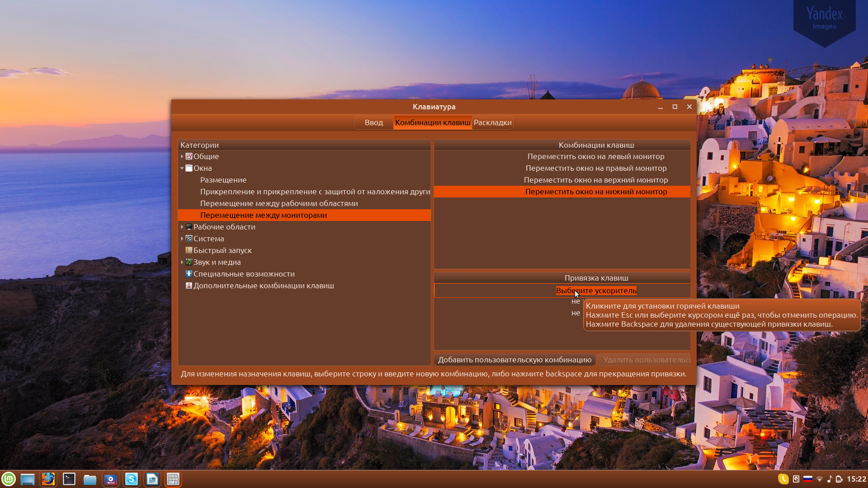Launch Firefox from the panel
Viewport: 868px width, 488px height.
(x=48, y=479)
